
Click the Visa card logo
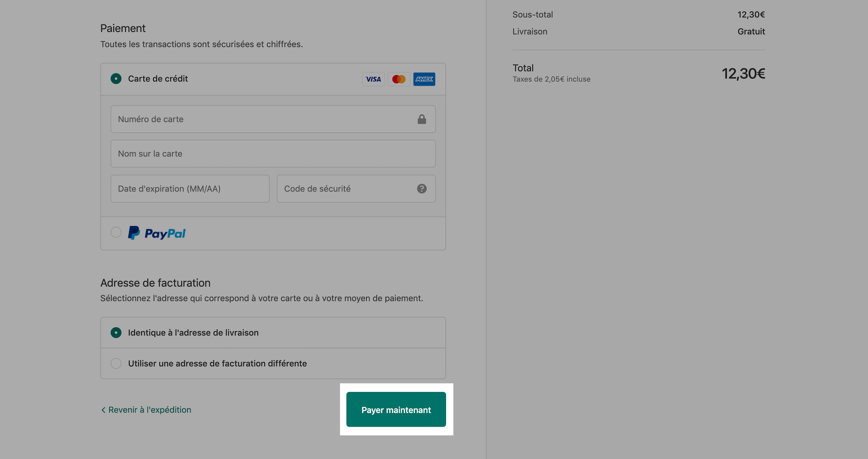(373, 79)
